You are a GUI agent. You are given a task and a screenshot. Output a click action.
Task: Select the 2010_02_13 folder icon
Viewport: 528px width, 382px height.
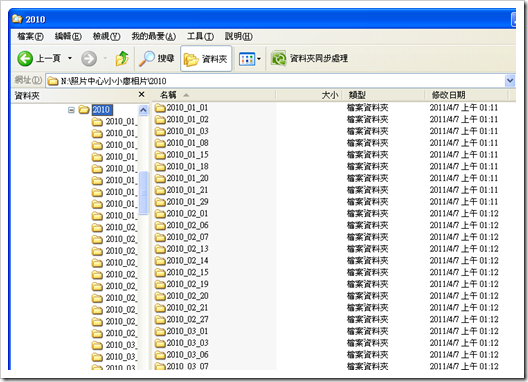(x=160, y=249)
